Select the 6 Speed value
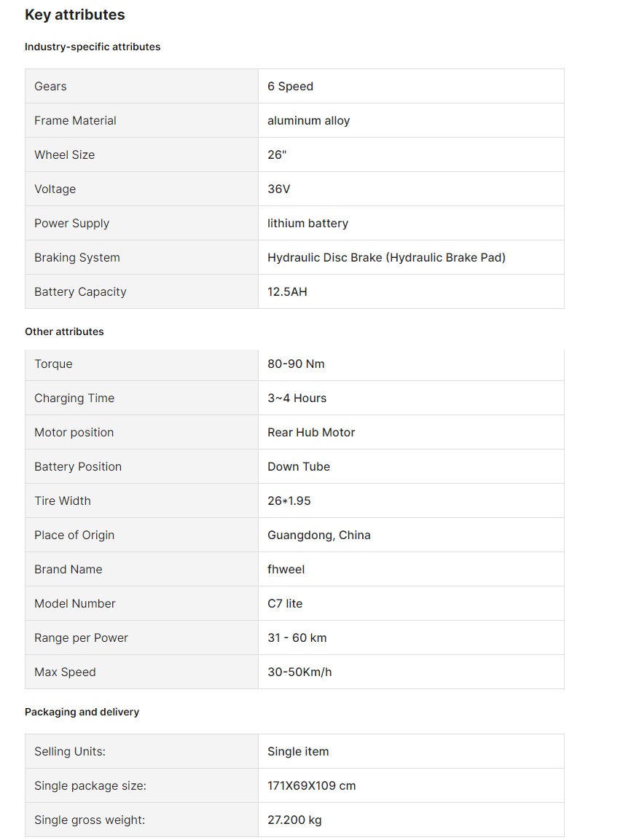This screenshot has width=623, height=840. 290,86
